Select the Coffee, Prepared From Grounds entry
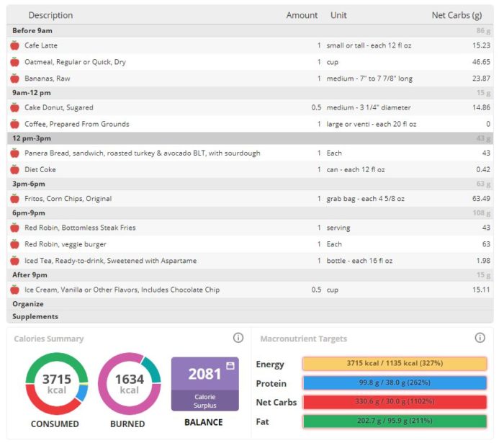The width and height of the screenshot is (504, 443). 250,124
